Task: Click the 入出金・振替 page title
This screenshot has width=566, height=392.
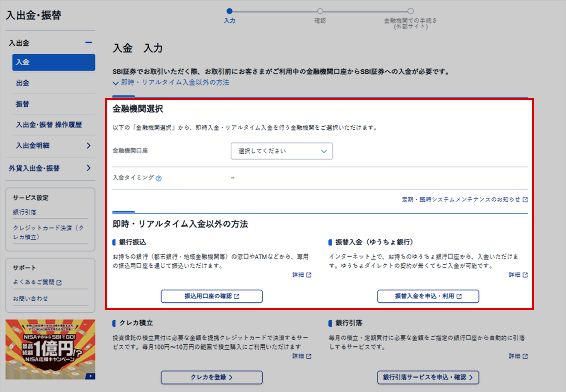Action: click(x=34, y=15)
